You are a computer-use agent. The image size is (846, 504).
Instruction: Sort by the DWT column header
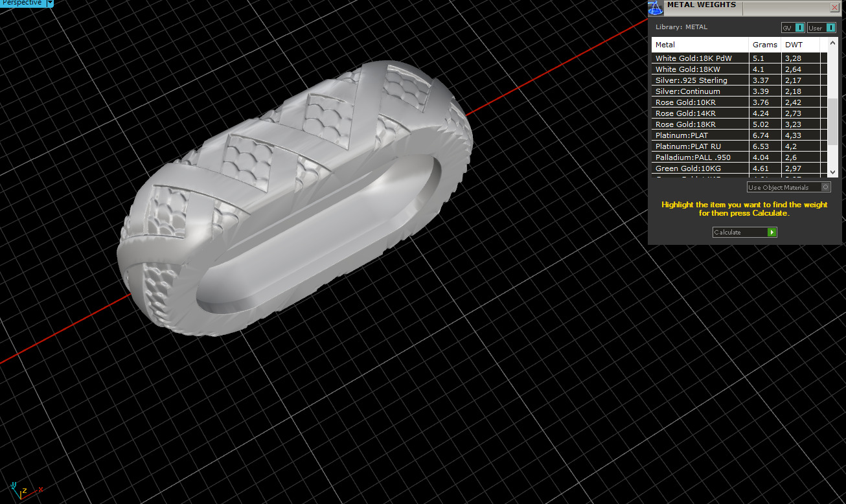(x=801, y=45)
